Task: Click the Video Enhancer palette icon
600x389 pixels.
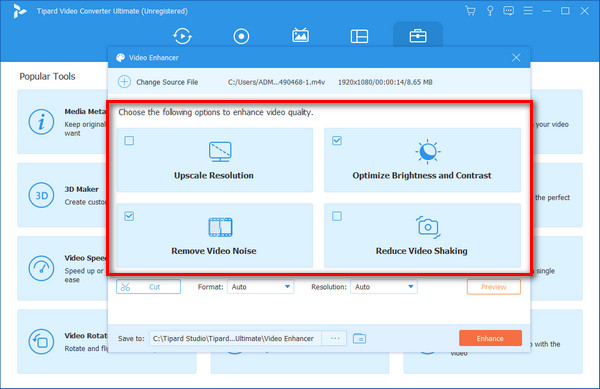Action: (121, 58)
